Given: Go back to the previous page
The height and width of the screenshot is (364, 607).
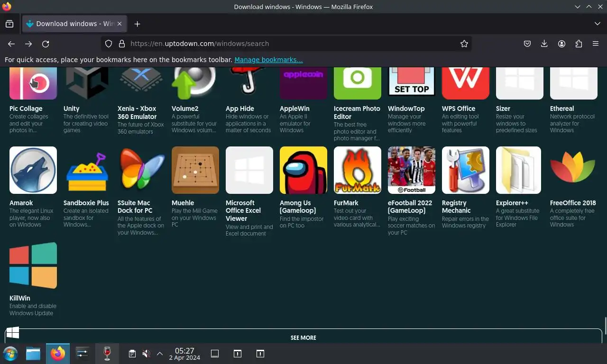Looking at the screenshot, I should pos(11,44).
